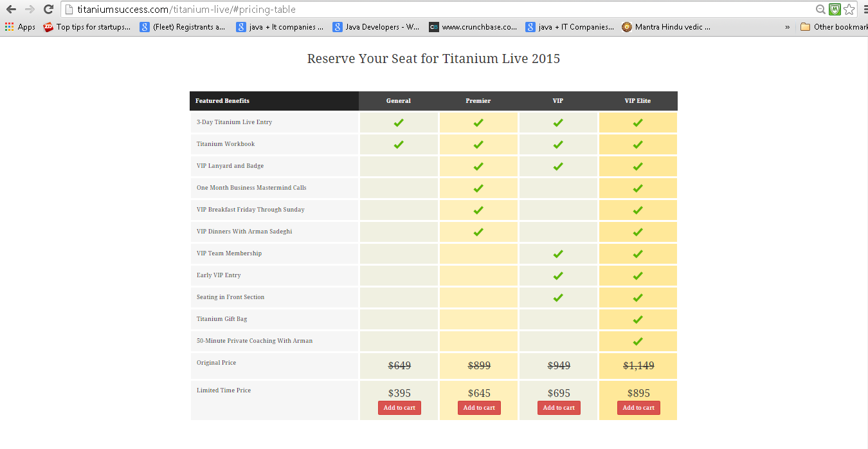
Task: Click the address bar URL field
Action: [437, 10]
